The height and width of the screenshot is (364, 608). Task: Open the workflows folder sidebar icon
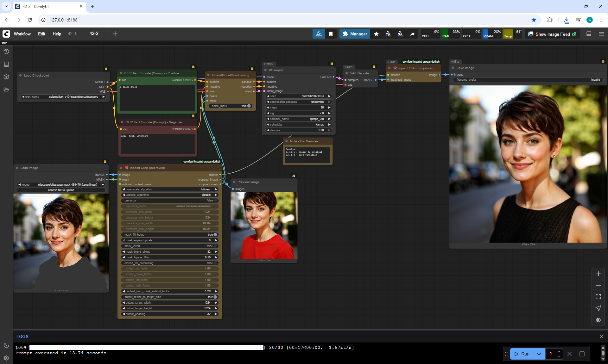[x=6, y=89]
